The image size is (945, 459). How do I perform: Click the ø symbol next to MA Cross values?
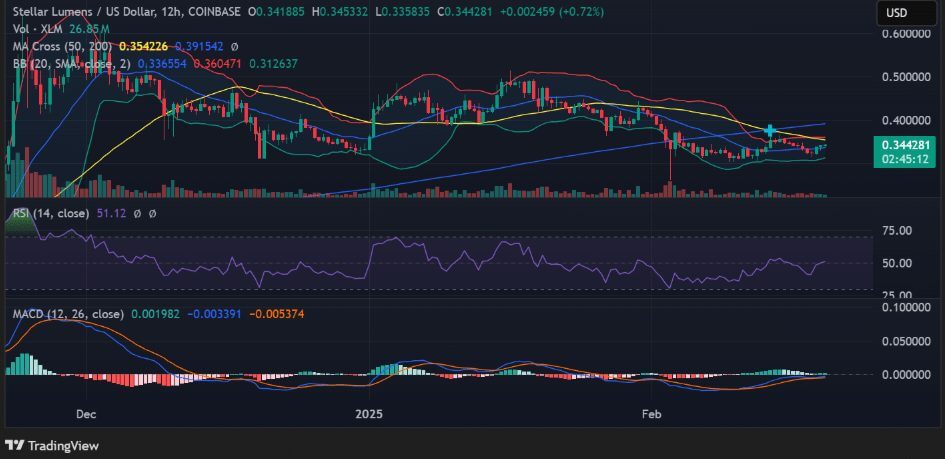pos(234,46)
